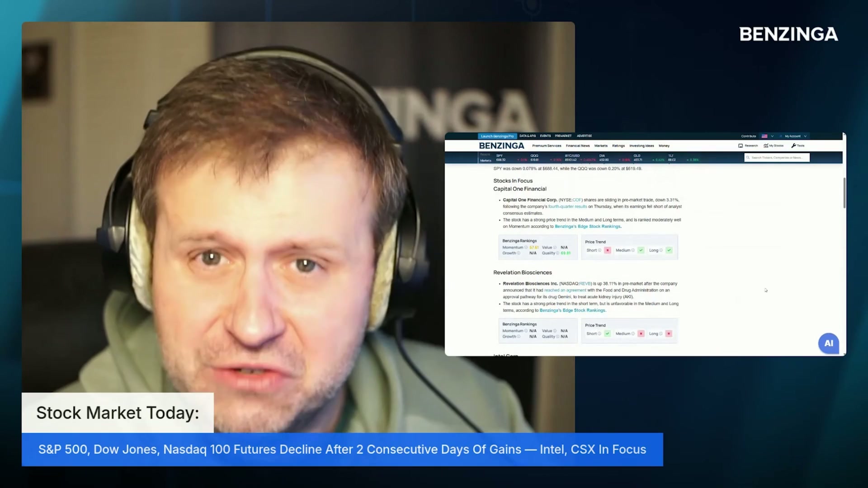Click Momentum info icon under Capital One rankings
The width and height of the screenshot is (868, 488).
tap(526, 247)
